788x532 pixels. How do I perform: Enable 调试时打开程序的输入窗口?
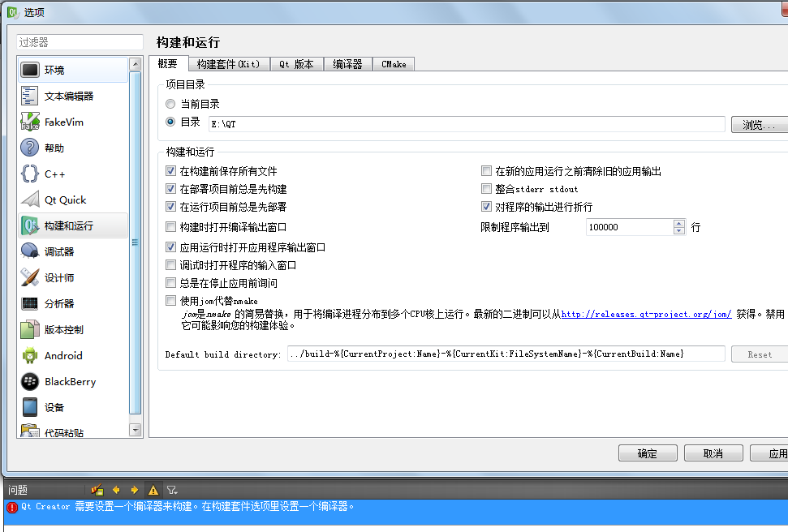171,264
